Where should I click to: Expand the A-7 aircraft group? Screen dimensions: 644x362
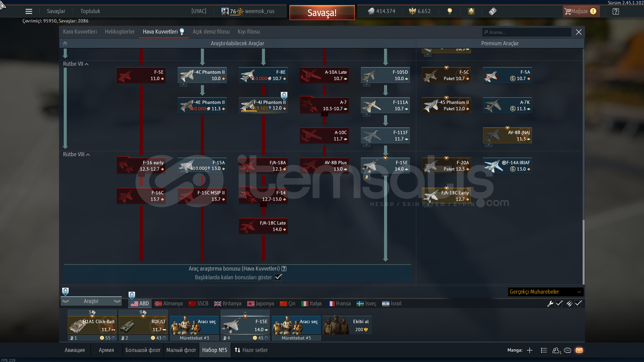[324, 105]
